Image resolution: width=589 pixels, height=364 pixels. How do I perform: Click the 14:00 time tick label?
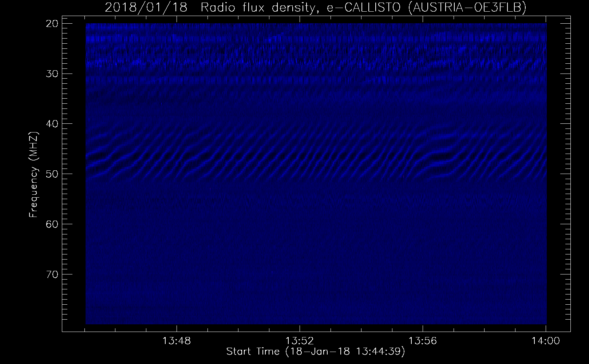click(546, 341)
